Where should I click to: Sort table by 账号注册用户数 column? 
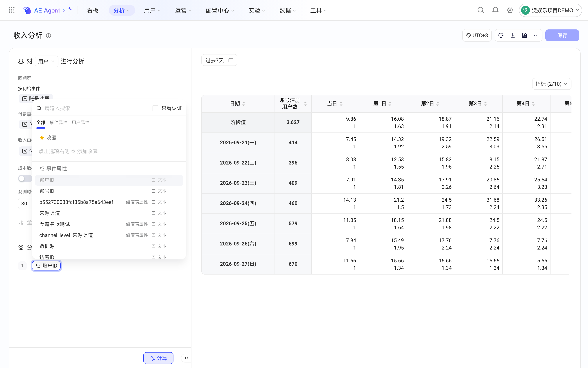(305, 104)
